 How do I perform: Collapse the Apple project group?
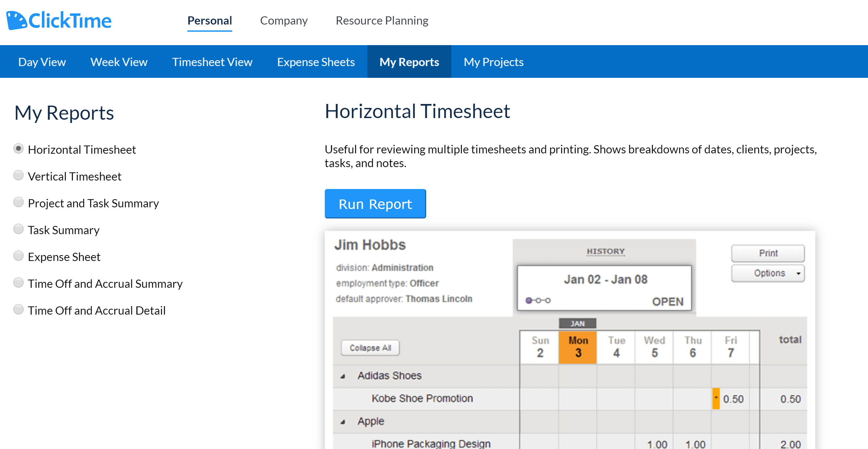pyautogui.click(x=343, y=421)
